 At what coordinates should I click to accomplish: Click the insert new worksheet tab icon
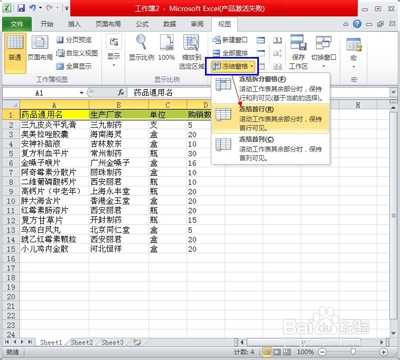[x=137, y=342]
